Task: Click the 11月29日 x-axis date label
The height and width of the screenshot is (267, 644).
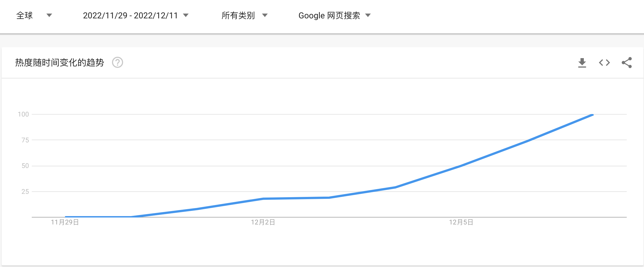Action: pos(65,222)
